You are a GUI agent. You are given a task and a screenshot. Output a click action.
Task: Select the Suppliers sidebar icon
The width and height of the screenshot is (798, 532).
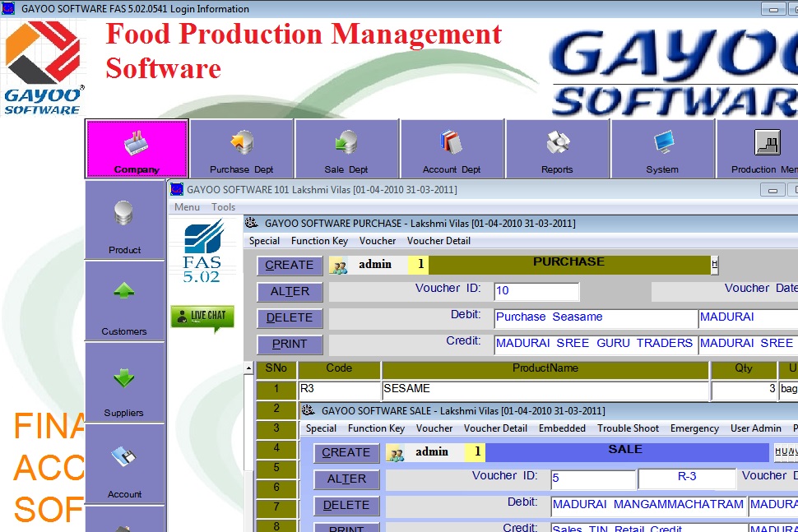(124, 382)
